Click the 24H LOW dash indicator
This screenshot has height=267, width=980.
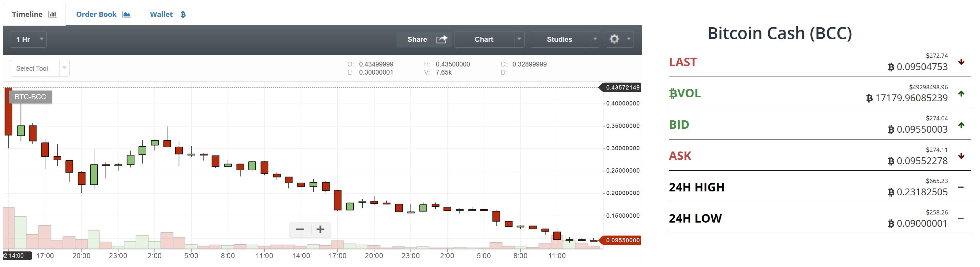(x=961, y=218)
